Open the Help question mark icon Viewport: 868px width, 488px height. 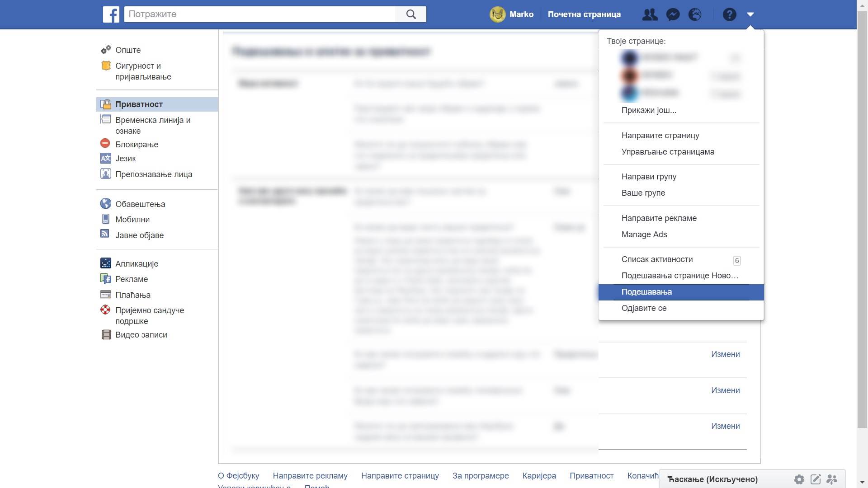pyautogui.click(x=729, y=14)
